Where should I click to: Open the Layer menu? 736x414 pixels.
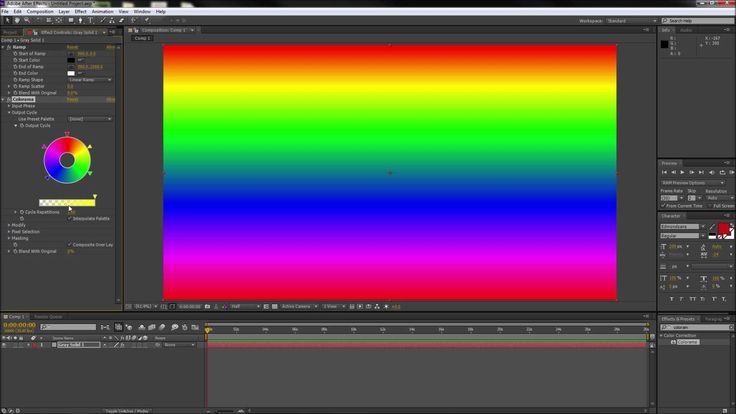click(x=64, y=11)
